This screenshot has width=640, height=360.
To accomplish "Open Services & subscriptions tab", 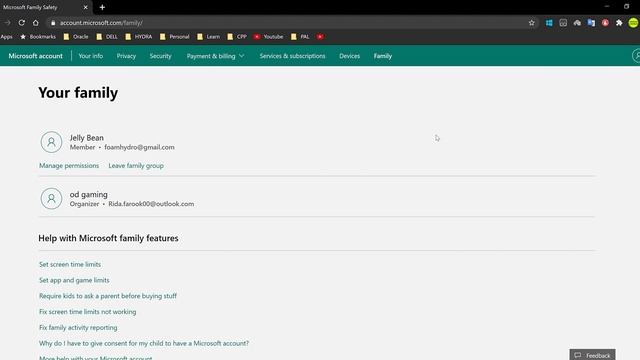I will tap(292, 56).
